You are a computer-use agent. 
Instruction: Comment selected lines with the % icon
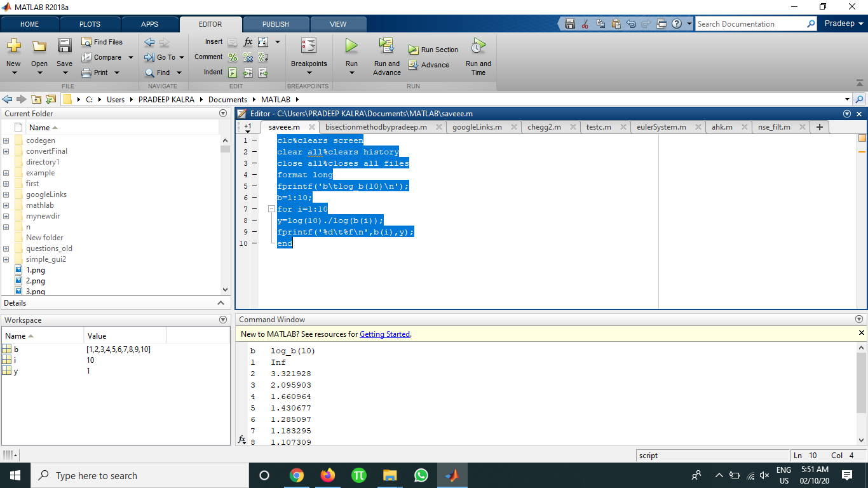[x=233, y=57]
